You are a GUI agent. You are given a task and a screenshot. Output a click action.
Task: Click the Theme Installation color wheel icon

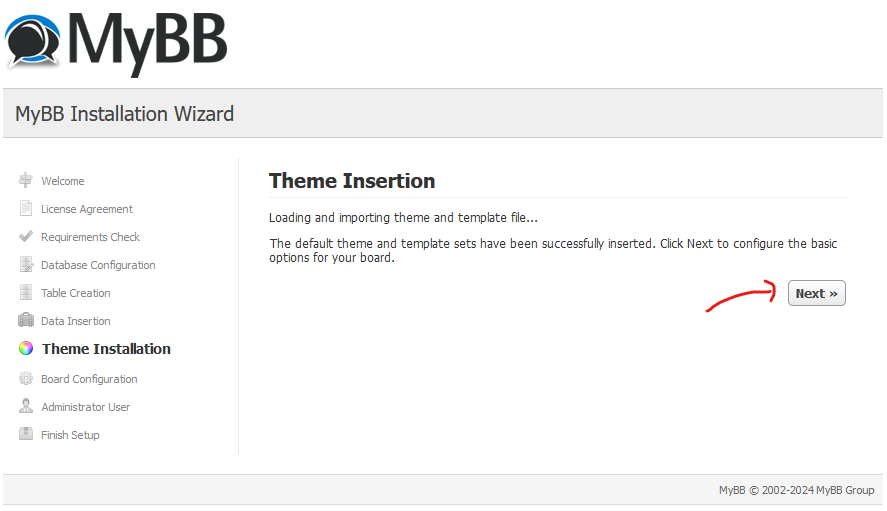point(26,349)
